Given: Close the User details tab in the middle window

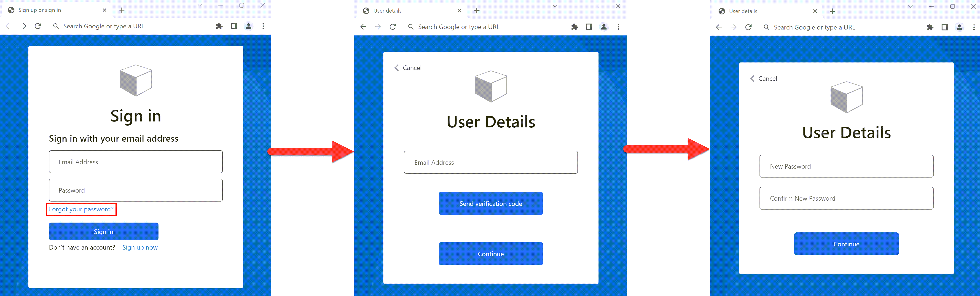Looking at the screenshot, I should coord(459,11).
